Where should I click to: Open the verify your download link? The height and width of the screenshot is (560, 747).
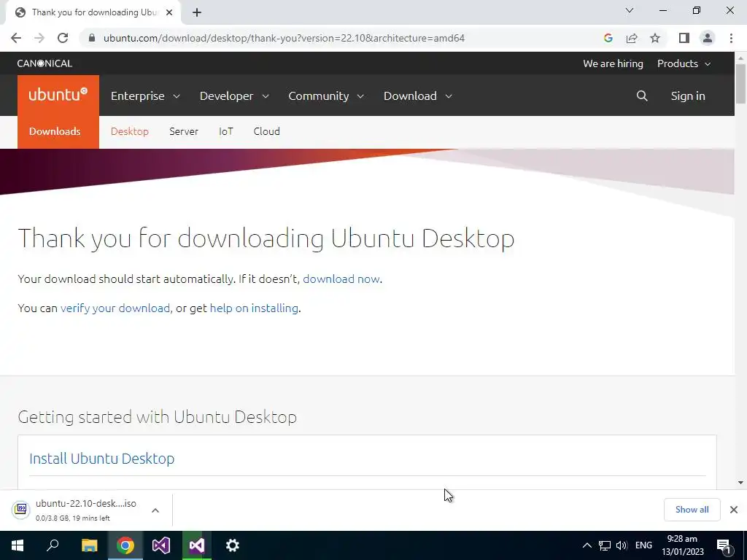point(115,308)
